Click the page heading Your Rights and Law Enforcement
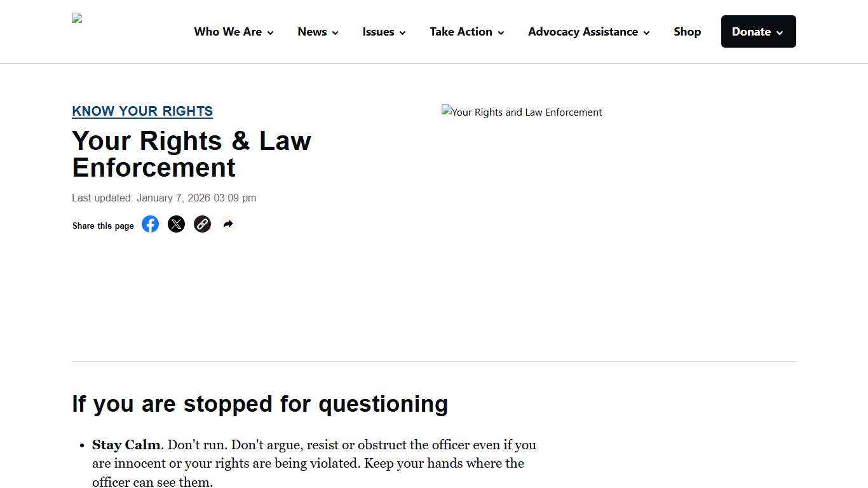Screen dimensions: 868x488 tap(191, 154)
